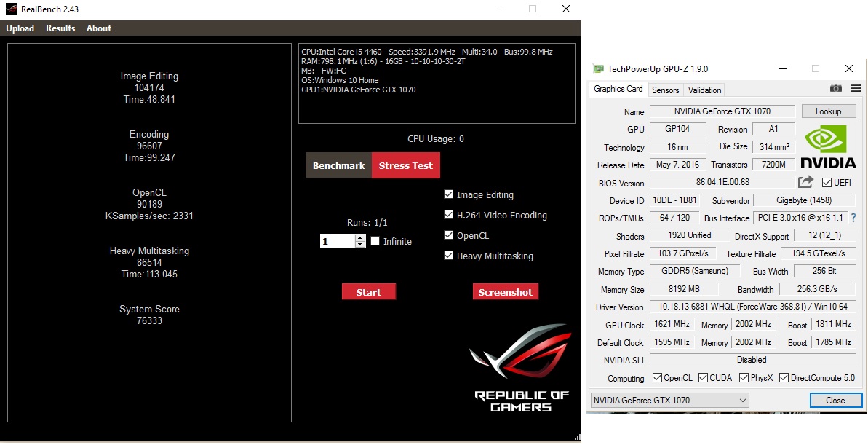Click the BIOS export share icon
The width and height of the screenshot is (868, 445).
coord(805,182)
